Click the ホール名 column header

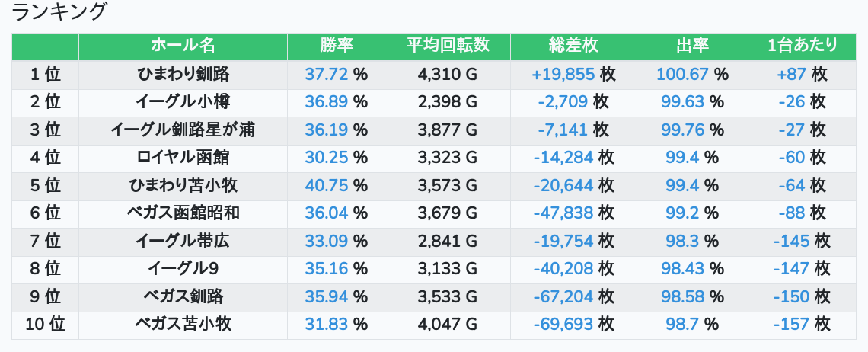183,46
